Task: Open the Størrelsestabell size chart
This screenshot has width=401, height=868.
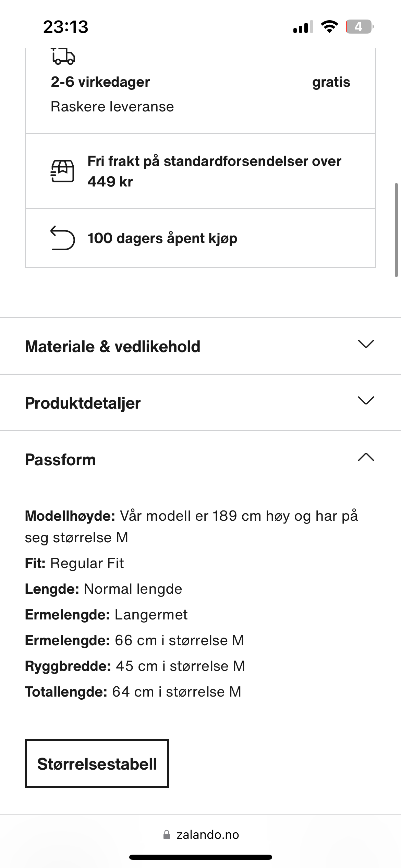Action: [x=97, y=763]
